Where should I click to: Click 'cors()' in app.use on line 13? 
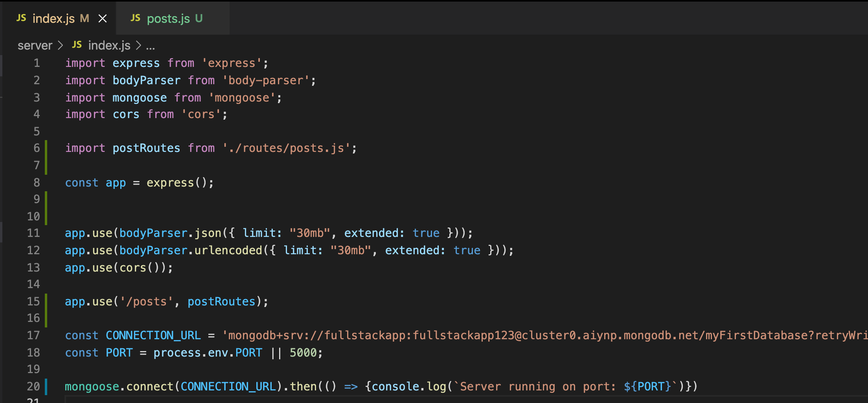[x=139, y=268]
